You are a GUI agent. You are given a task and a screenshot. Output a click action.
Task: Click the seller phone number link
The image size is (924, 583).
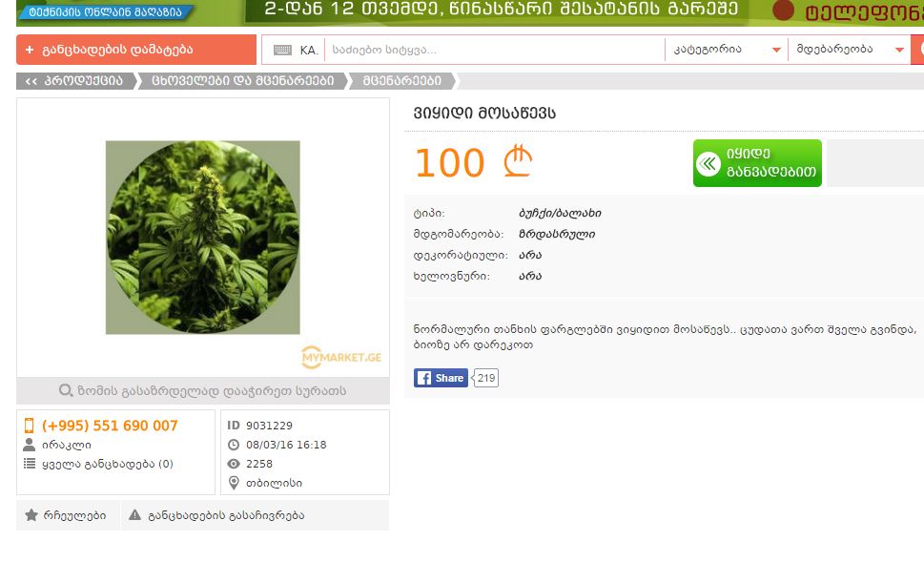point(110,426)
